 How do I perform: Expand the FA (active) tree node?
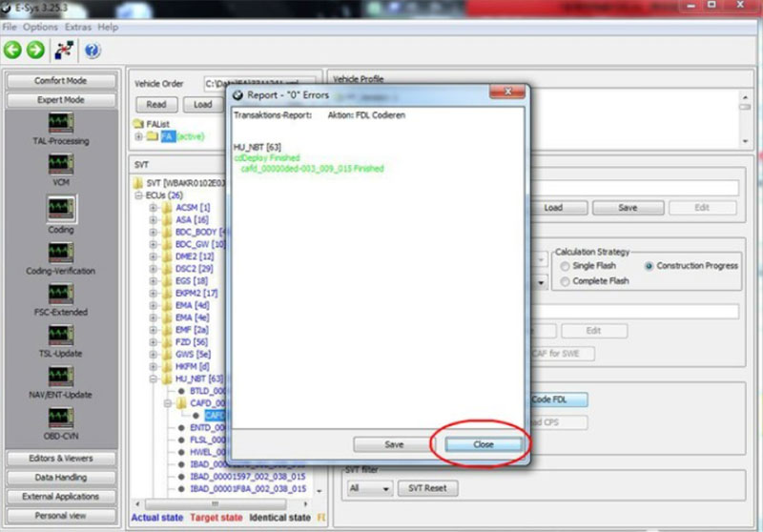138,136
